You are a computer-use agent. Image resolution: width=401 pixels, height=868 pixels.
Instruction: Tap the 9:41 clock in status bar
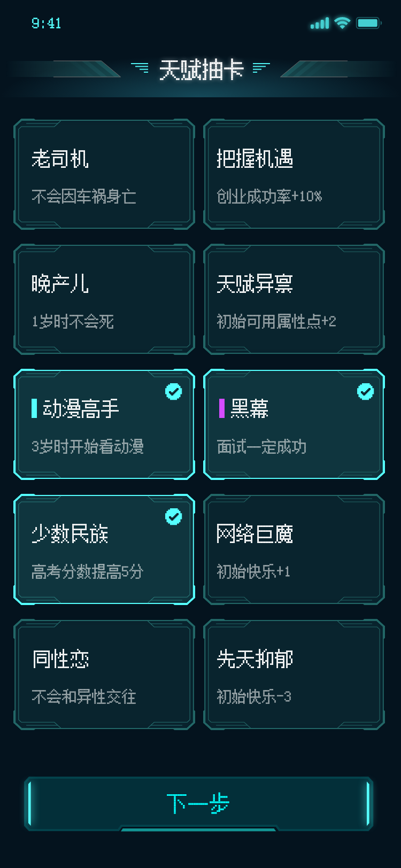[47, 24]
